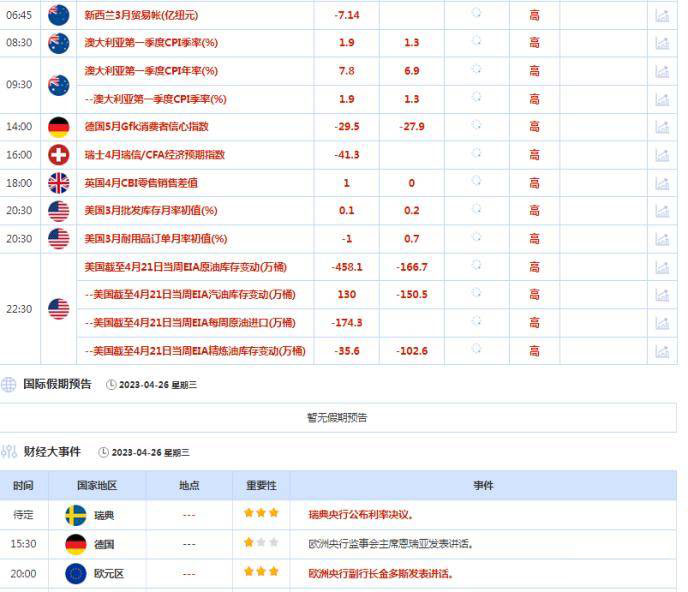Open chart icon for 澳大利亚第一季度CPI年率 row
This screenshot has width=688, height=592.
662,71
